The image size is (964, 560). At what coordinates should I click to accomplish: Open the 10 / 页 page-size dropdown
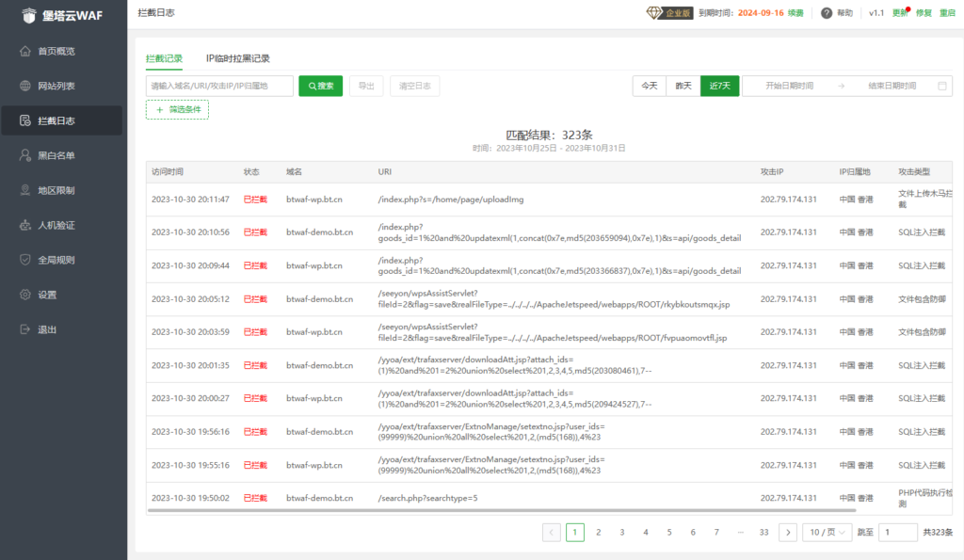(x=827, y=533)
